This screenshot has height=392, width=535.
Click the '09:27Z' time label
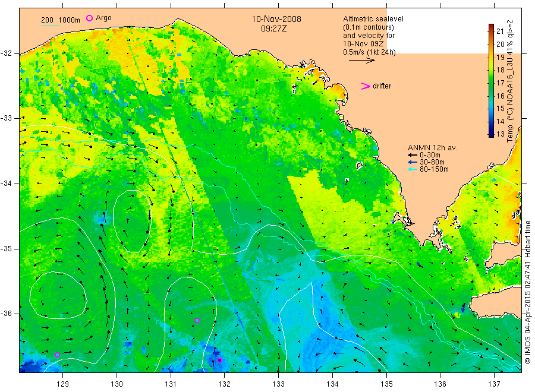click(273, 29)
